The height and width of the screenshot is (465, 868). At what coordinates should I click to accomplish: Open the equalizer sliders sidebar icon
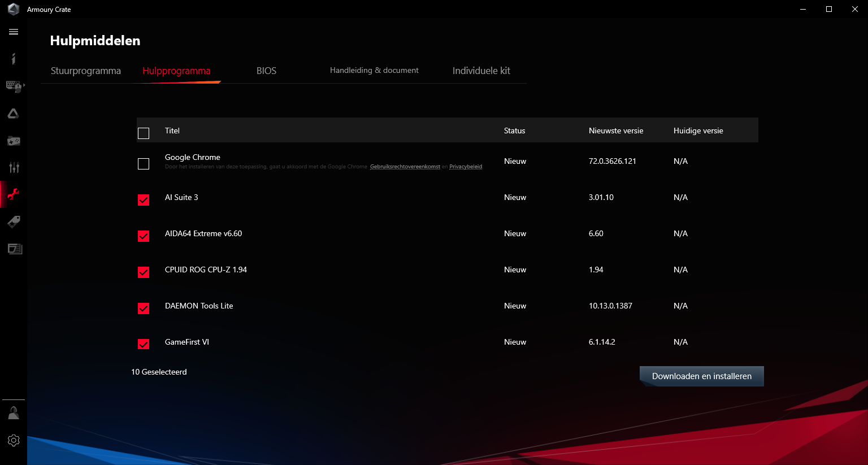[14, 167]
